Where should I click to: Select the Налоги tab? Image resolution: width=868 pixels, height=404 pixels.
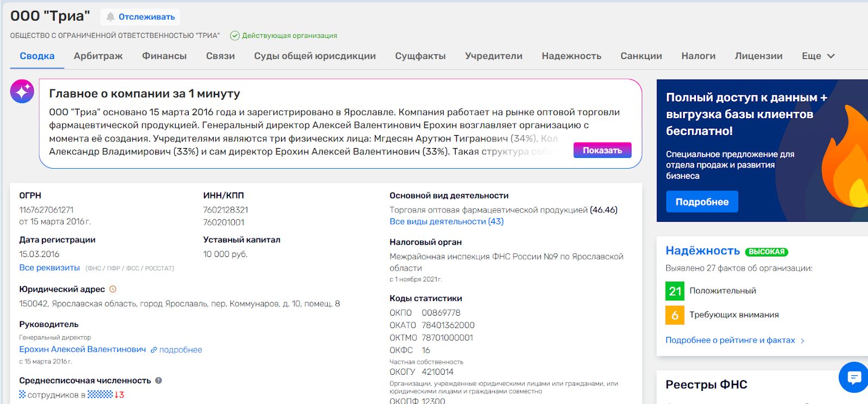[698, 56]
